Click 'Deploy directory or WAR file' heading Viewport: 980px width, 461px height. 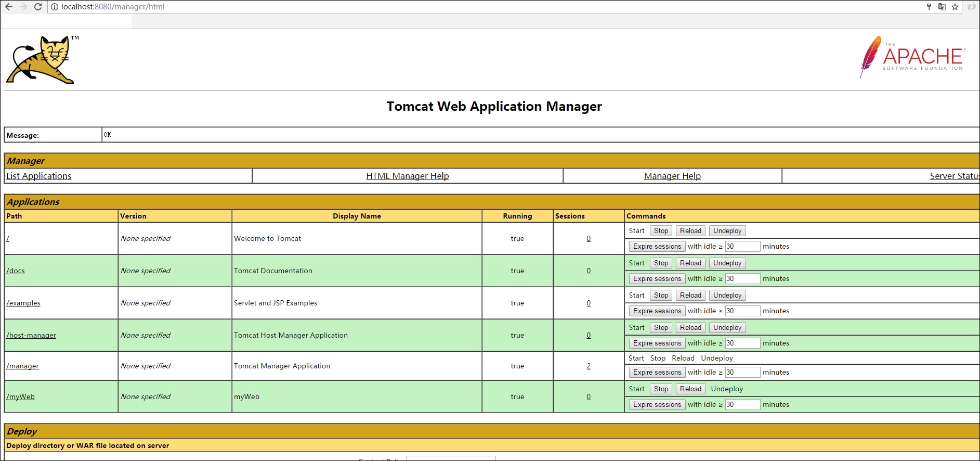(x=87, y=445)
